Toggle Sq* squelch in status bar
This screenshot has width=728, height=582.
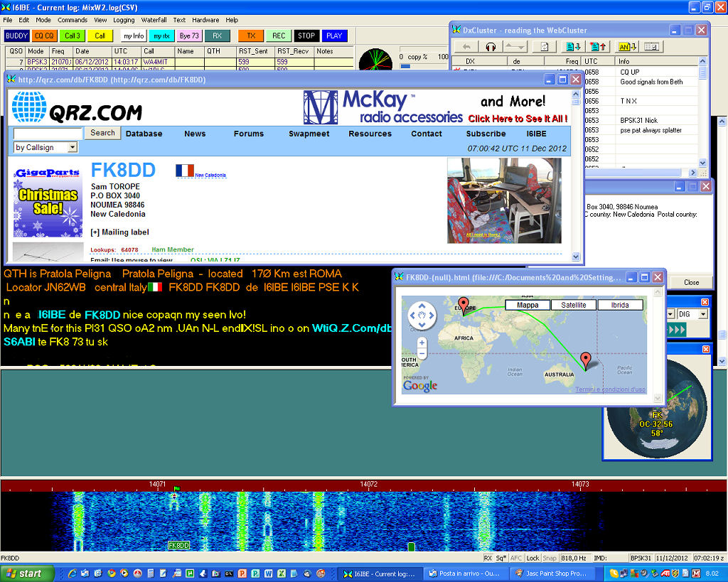point(501,559)
